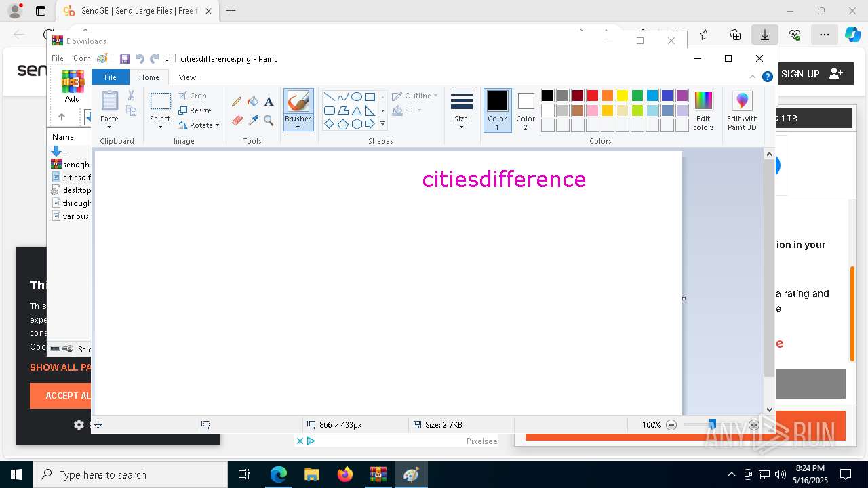
Task: Select the Eraser tool
Action: pyautogui.click(x=237, y=121)
